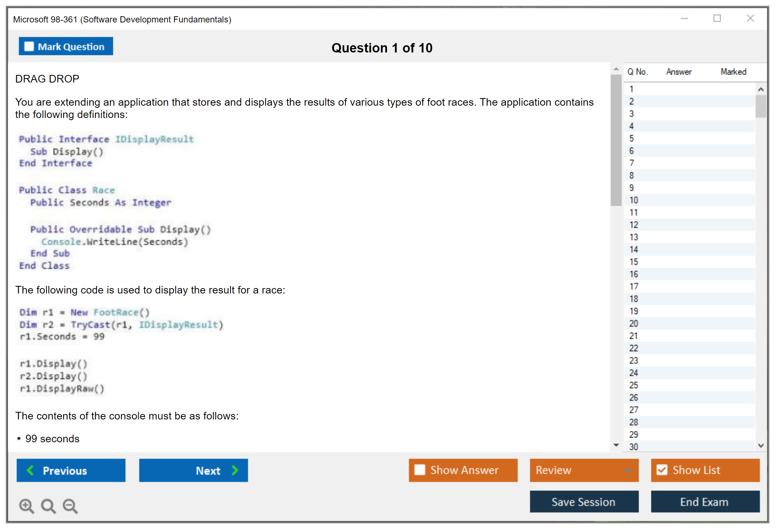778x532 pixels.
Task: Click the Save Session button
Action: click(584, 502)
